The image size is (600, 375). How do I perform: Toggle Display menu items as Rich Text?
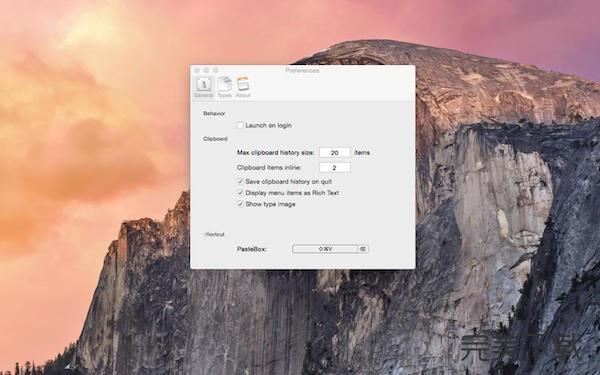click(240, 193)
